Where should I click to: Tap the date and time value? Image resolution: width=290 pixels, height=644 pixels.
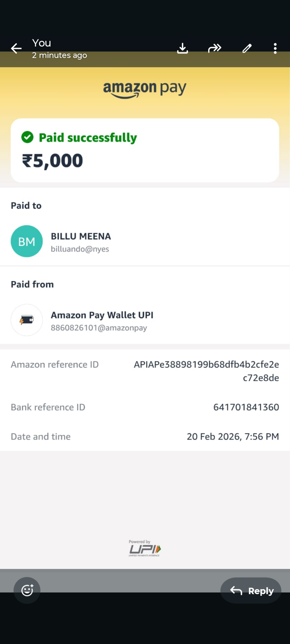(233, 436)
